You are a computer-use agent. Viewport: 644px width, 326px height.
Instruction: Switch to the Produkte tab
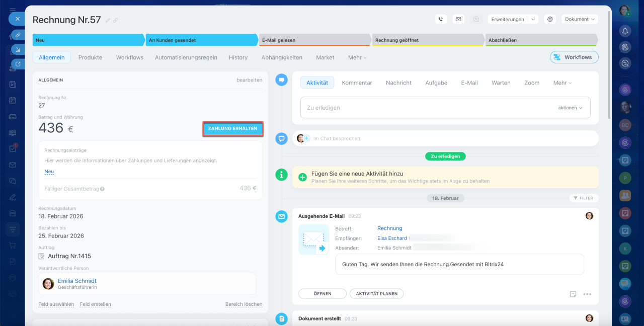pos(90,57)
